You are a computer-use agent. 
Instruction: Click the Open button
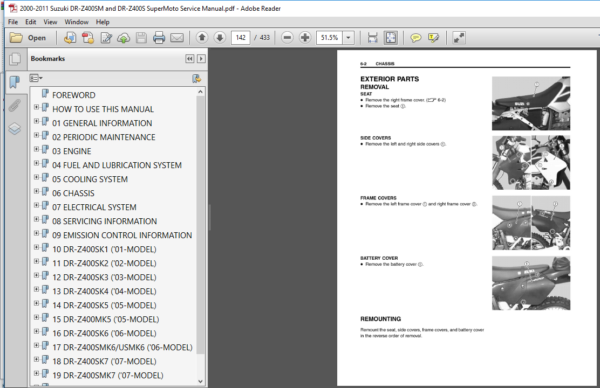tap(28, 37)
